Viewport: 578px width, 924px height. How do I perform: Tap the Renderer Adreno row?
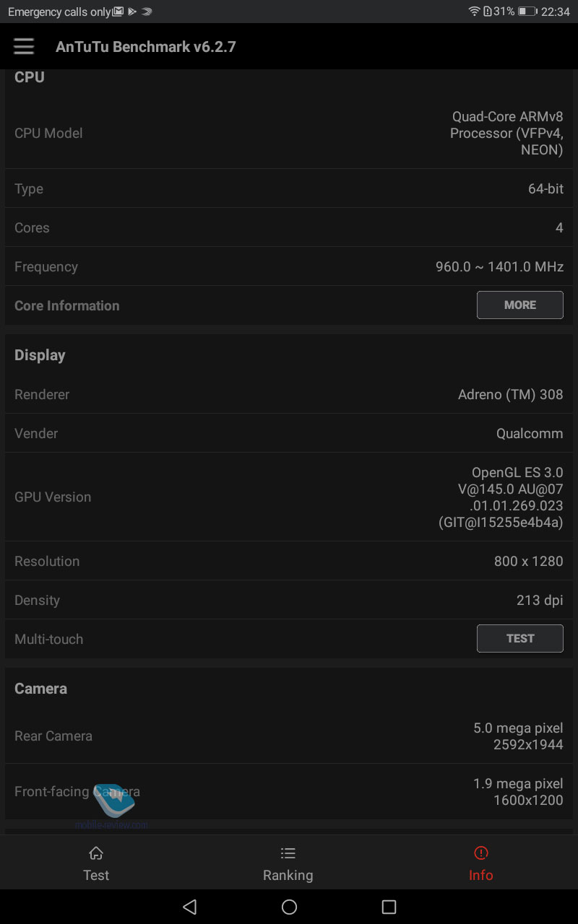[289, 394]
